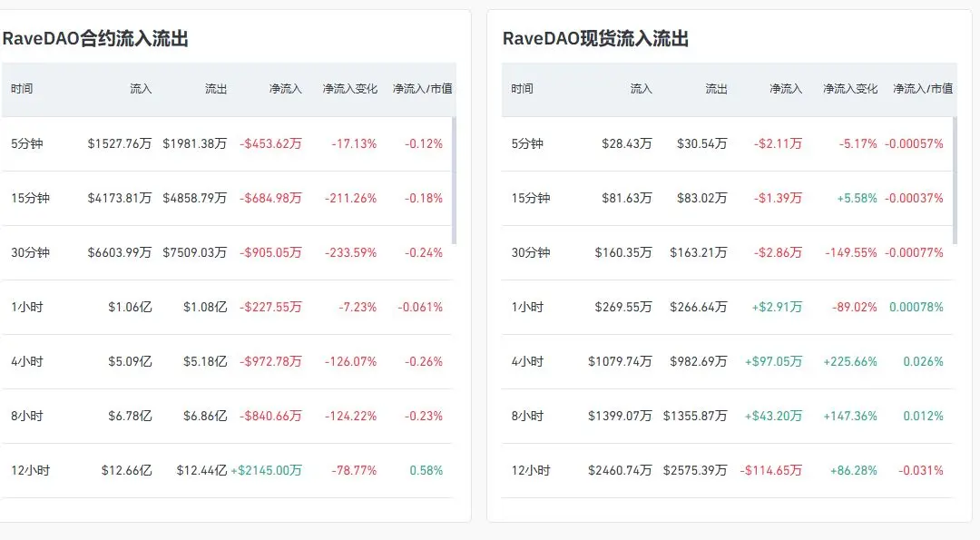This screenshot has width=980, height=540.
Task: Click 净流入 column header in 合约 table
Action: (x=285, y=89)
